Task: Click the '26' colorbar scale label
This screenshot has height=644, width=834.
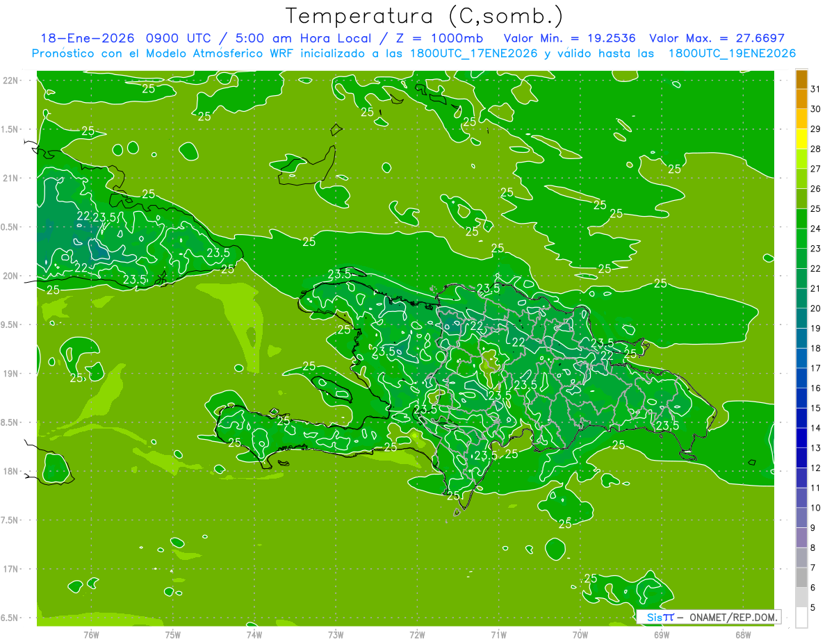Action: point(816,188)
